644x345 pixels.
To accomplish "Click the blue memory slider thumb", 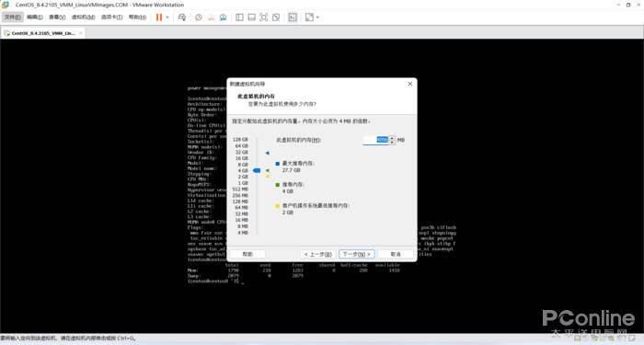I will [x=257, y=170].
